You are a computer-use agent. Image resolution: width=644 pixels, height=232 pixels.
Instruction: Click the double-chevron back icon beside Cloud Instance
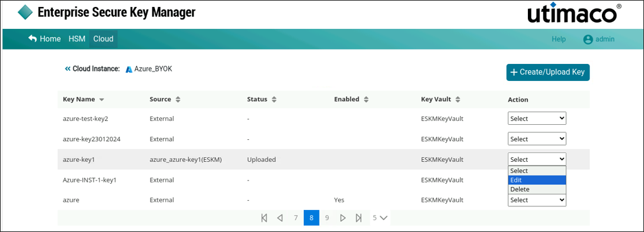click(68, 68)
